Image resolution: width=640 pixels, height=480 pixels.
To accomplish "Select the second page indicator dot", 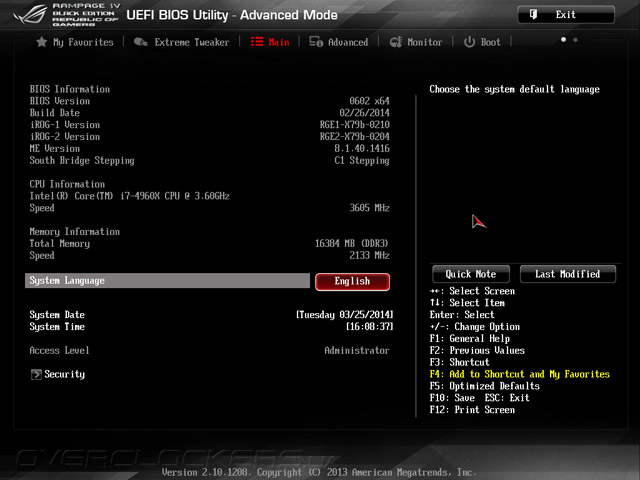I will pyautogui.click(x=575, y=40).
